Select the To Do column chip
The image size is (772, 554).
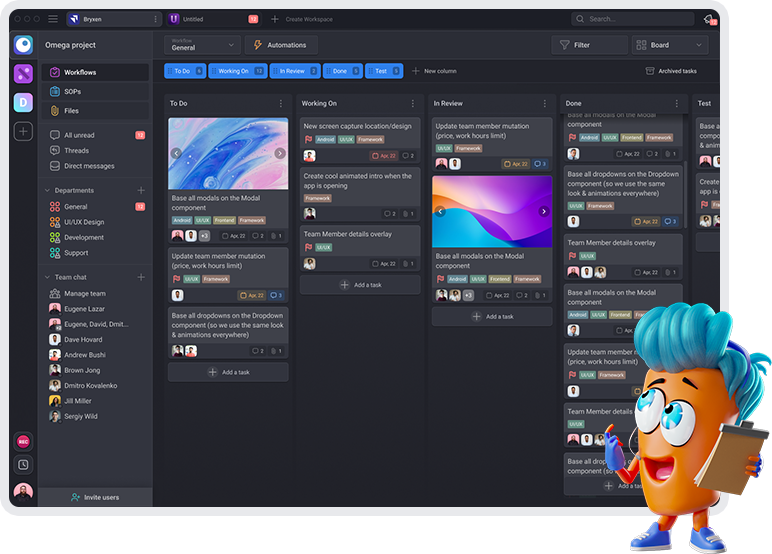[x=185, y=71]
